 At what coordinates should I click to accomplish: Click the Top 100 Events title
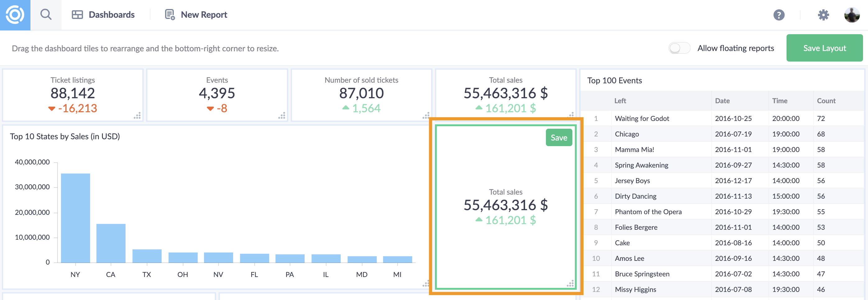[614, 81]
